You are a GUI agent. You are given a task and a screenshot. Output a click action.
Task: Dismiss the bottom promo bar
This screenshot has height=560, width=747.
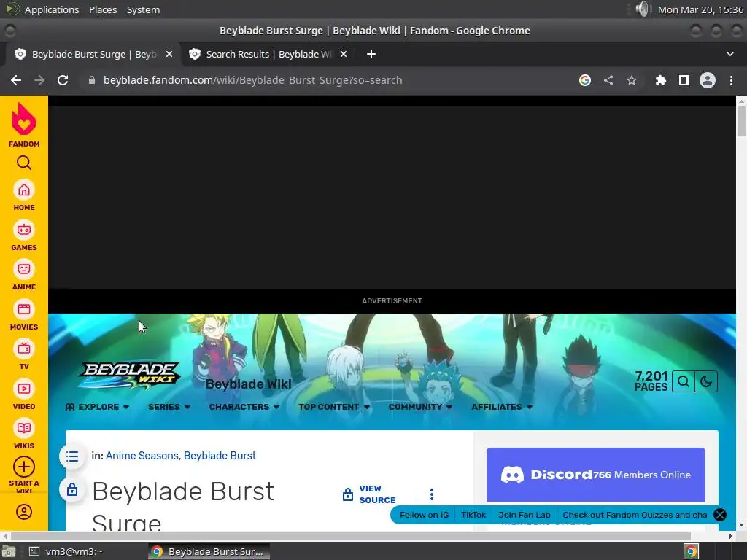click(720, 515)
